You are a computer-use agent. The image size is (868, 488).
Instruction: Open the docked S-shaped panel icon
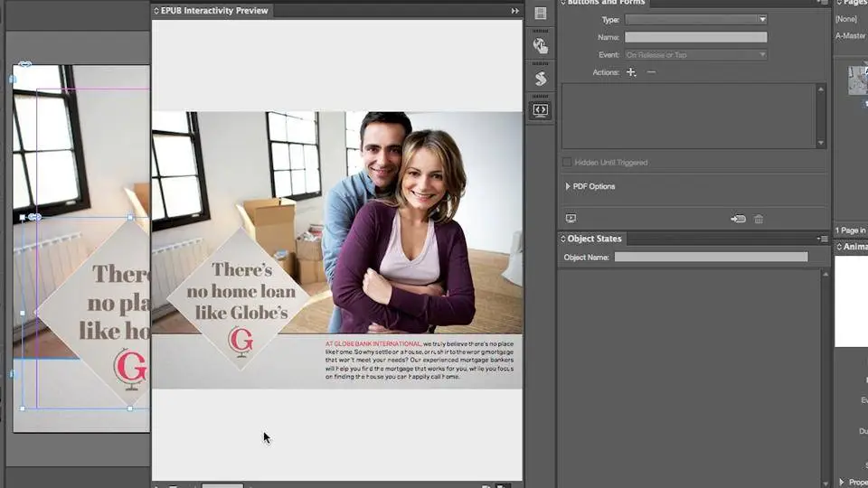(541, 78)
